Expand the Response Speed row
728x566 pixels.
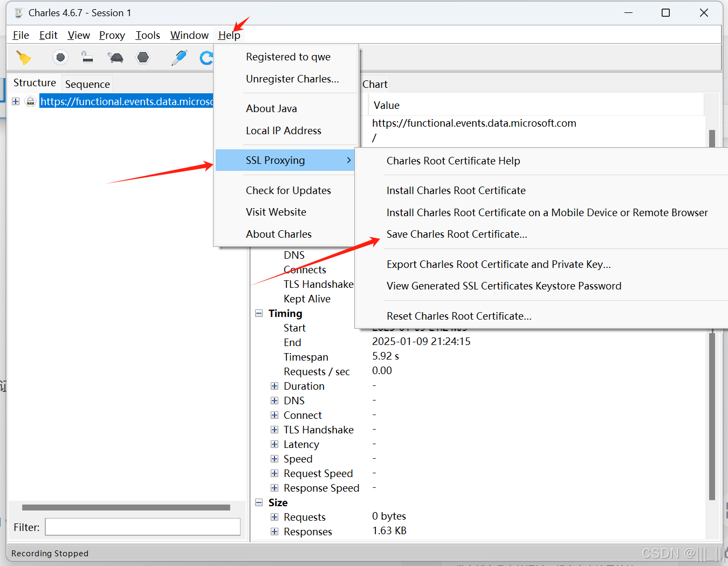(274, 488)
